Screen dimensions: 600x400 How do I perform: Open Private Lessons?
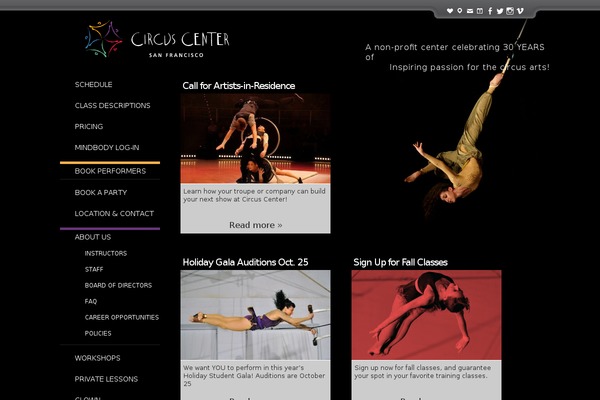coord(106,379)
